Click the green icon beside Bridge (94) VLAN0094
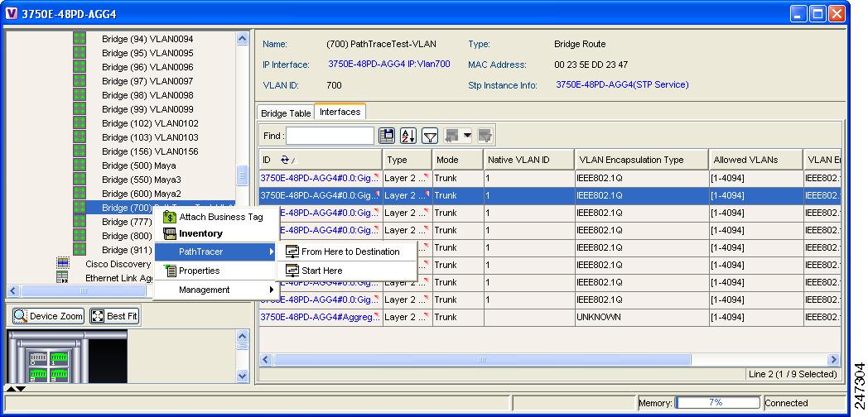The image size is (868, 417). pos(80,39)
